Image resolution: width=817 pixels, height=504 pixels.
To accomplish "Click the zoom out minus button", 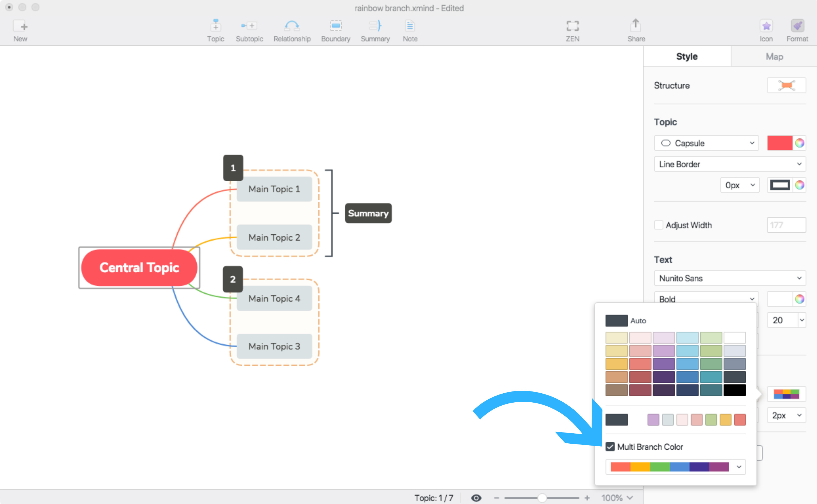I will pos(496,498).
